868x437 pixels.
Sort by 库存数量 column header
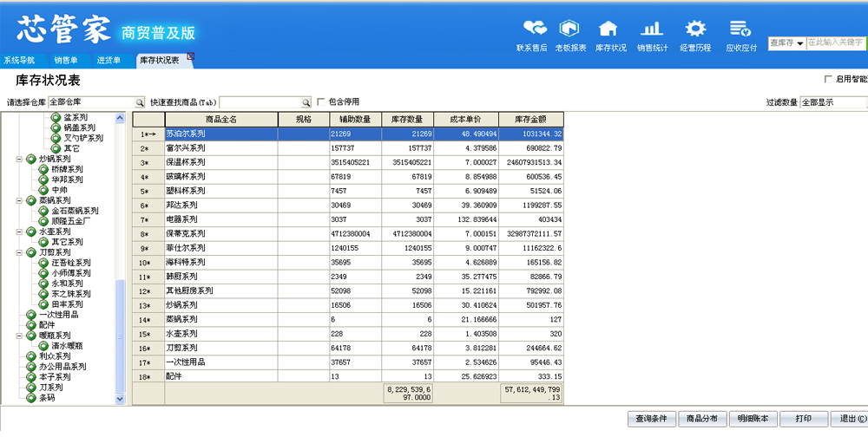(x=407, y=119)
